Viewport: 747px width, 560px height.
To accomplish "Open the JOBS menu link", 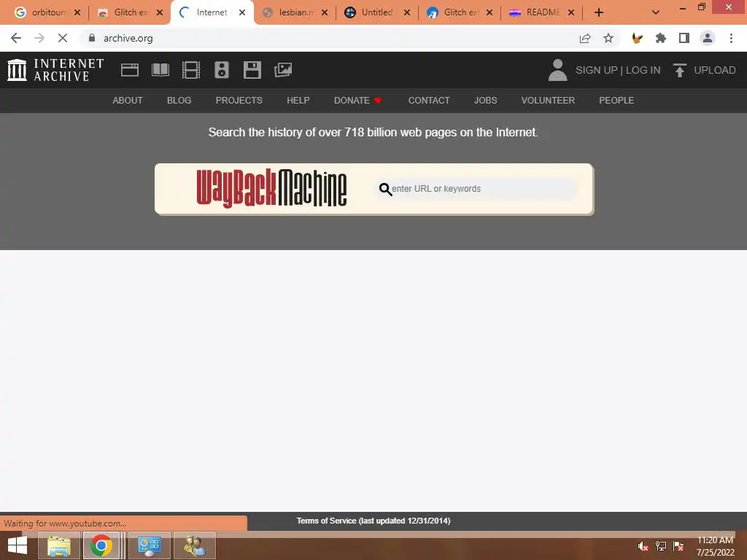I will (485, 101).
